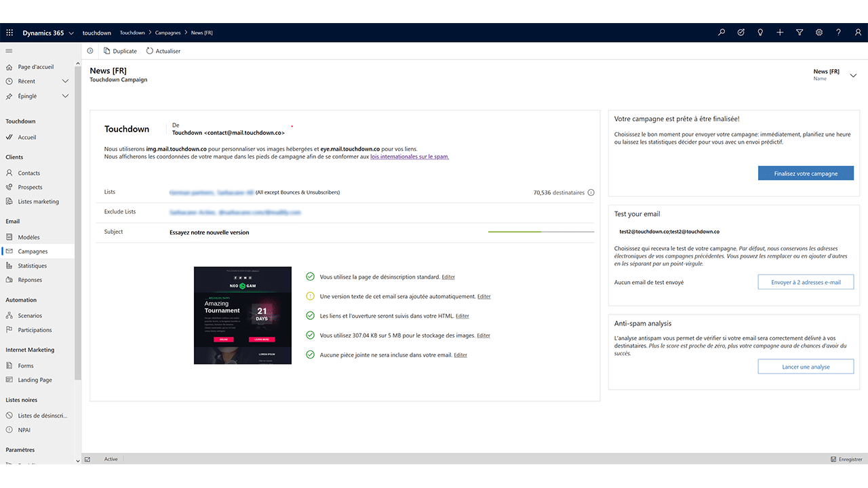The height and width of the screenshot is (488, 868).
Task: Click the Landing Page icon
Action: pyautogui.click(x=9, y=380)
